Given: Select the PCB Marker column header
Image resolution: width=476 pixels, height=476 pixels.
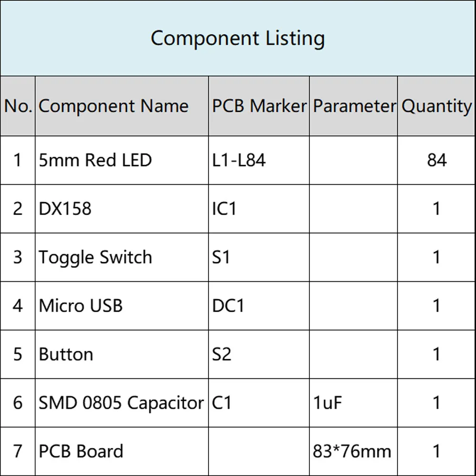Looking at the screenshot, I should coord(259,106).
